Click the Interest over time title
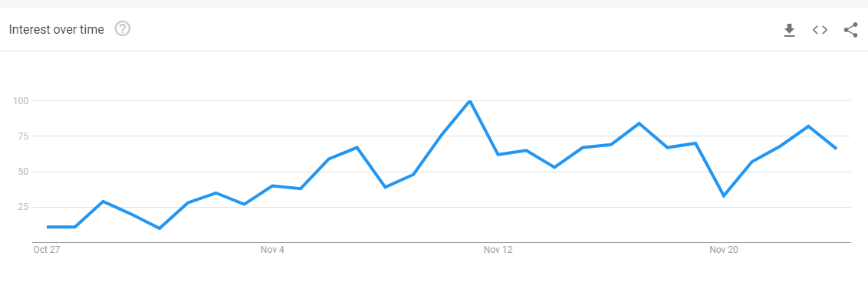The width and height of the screenshot is (868, 282). [57, 30]
